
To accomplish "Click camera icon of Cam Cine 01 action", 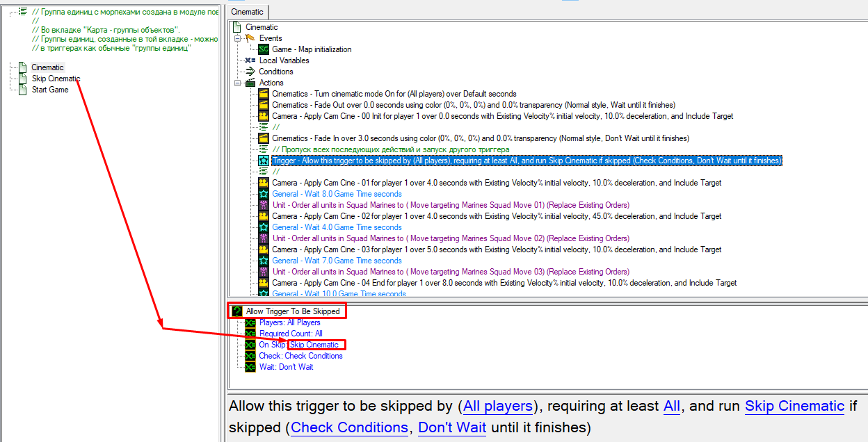I will pos(264,183).
